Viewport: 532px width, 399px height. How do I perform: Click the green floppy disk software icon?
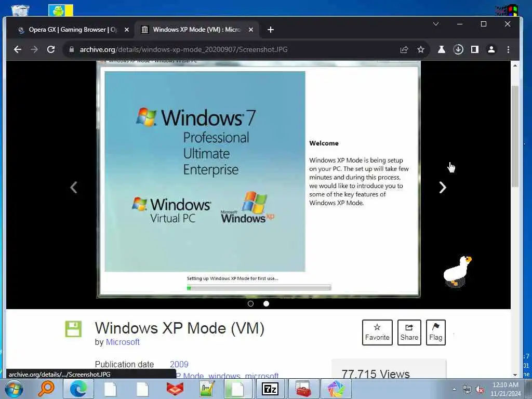73,329
